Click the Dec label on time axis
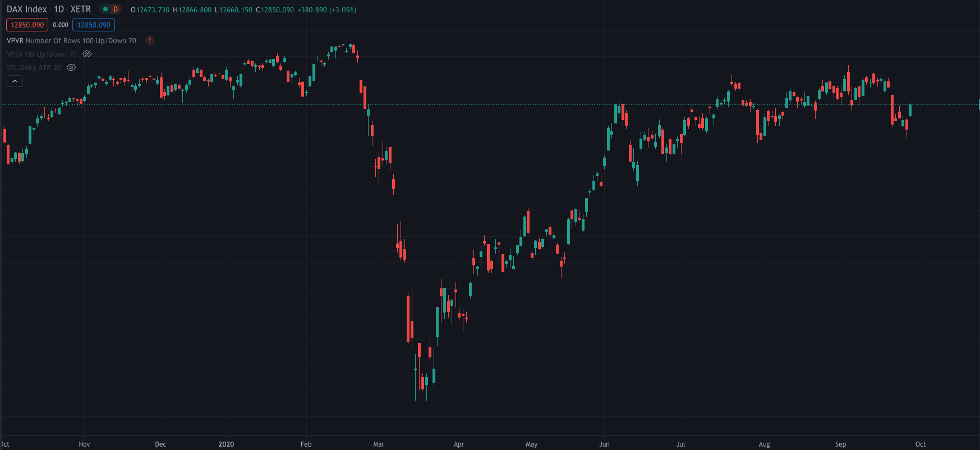The image size is (980, 450). [x=160, y=444]
